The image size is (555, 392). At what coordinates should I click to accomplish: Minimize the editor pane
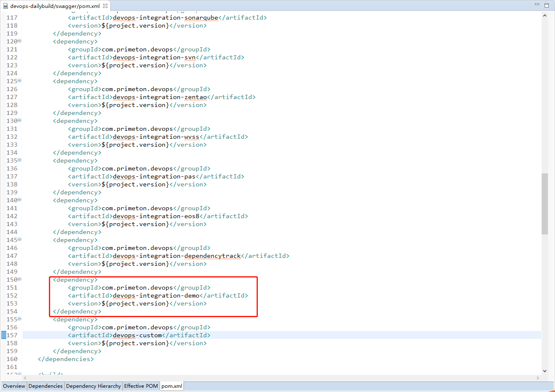[537, 5]
